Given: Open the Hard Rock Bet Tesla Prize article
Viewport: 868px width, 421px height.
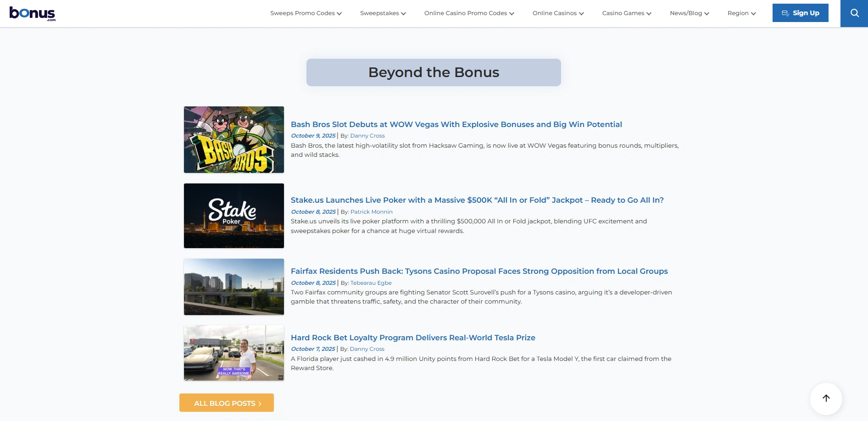Looking at the screenshot, I should [413, 338].
